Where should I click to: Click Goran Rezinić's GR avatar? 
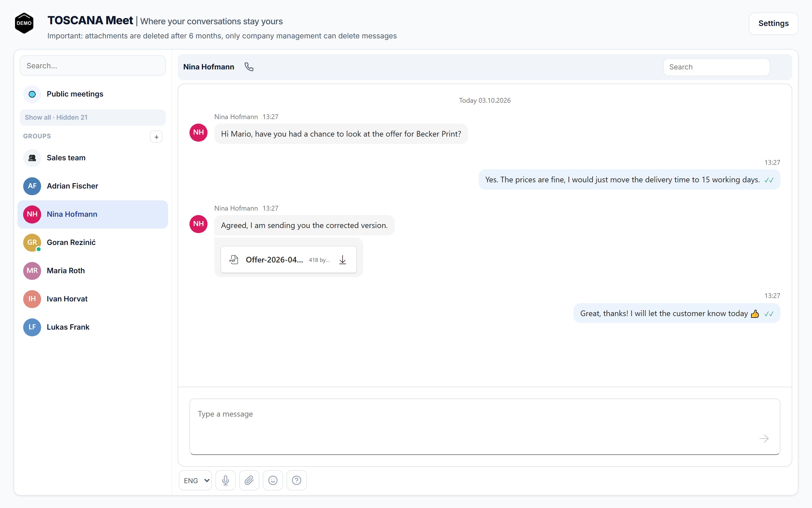(32, 243)
